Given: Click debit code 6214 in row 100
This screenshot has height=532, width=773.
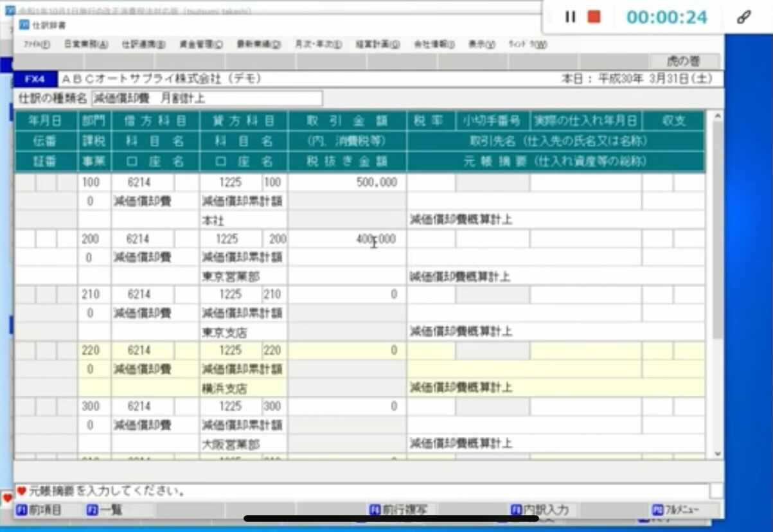Looking at the screenshot, I should click(142, 182).
